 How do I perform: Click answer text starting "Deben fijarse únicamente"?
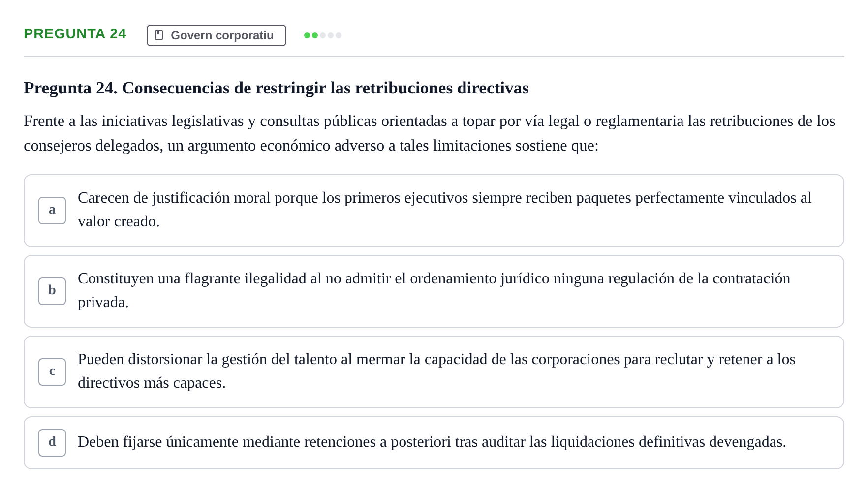(x=432, y=442)
